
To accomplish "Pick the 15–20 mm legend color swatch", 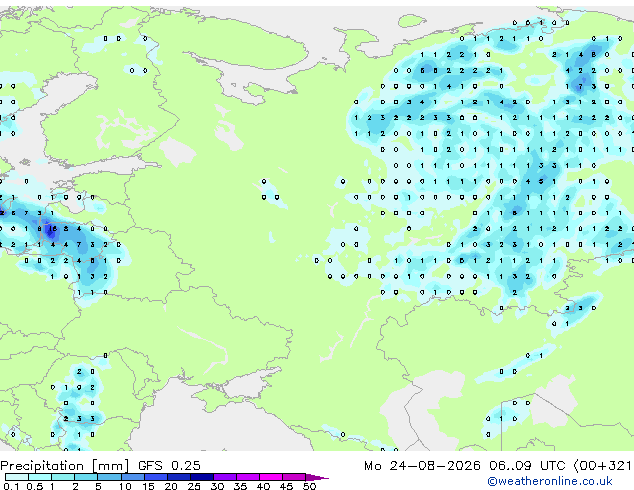I will pos(155,477).
